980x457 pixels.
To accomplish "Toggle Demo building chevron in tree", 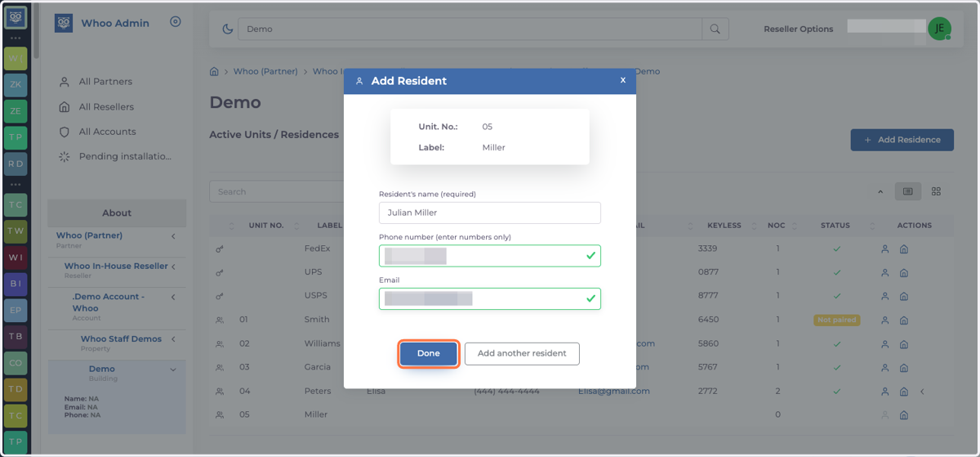I will (173, 370).
